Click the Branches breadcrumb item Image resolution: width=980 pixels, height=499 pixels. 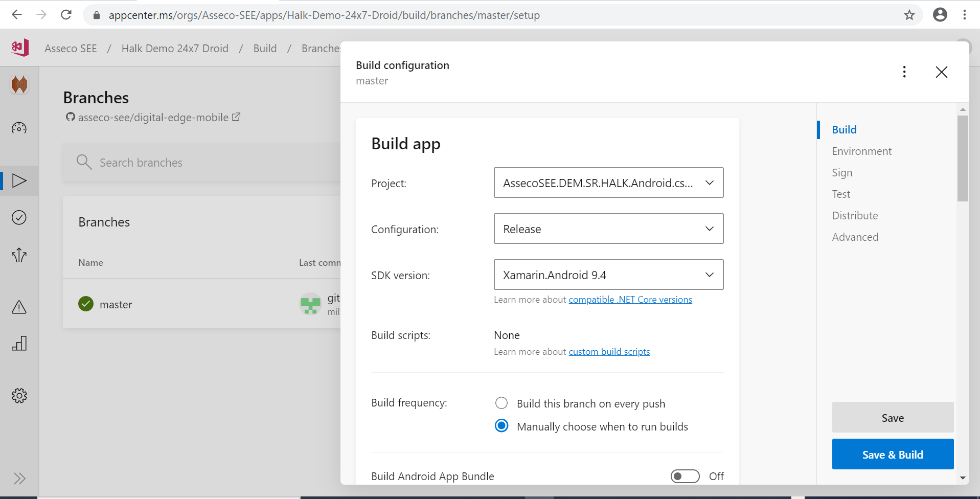[321, 49]
